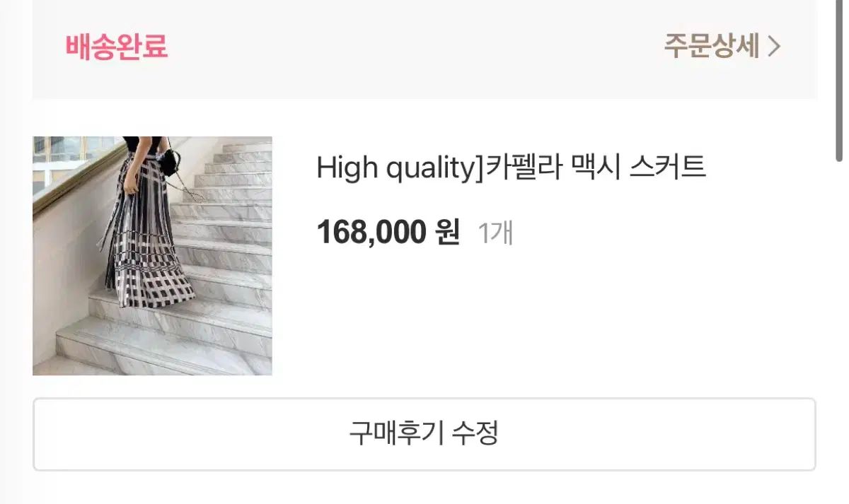Image resolution: width=849 pixels, height=504 pixels.
Task: Click the 원 currency symbol after the price
Action: 447,232
